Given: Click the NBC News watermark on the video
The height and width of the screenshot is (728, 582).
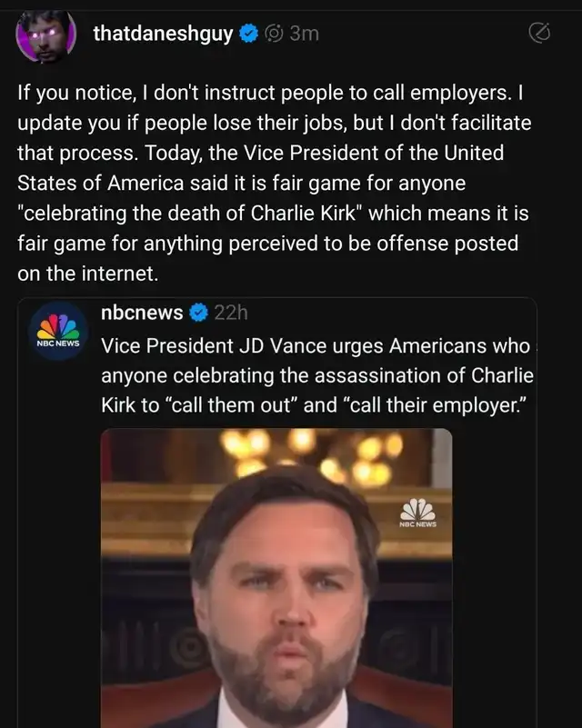Looking at the screenshot, I should click(x=418, y=514).
